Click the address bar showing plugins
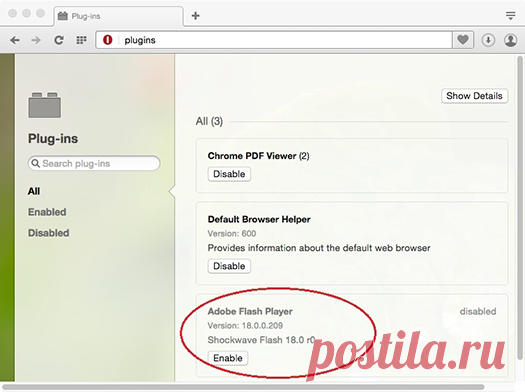Viewport: 525px width, 392px height. pyautogui.click(x=274, y=40)
